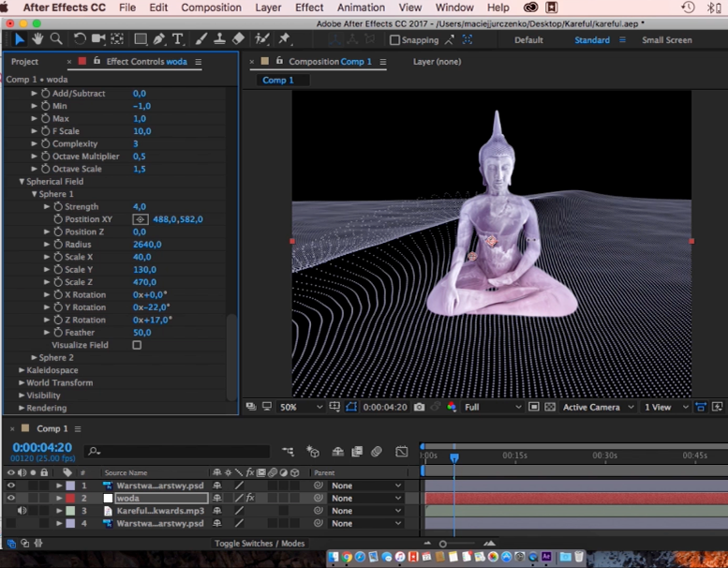Toggle transparency grid in viewer
This screenshot has width=728, height=568.
tap(550, 408)
